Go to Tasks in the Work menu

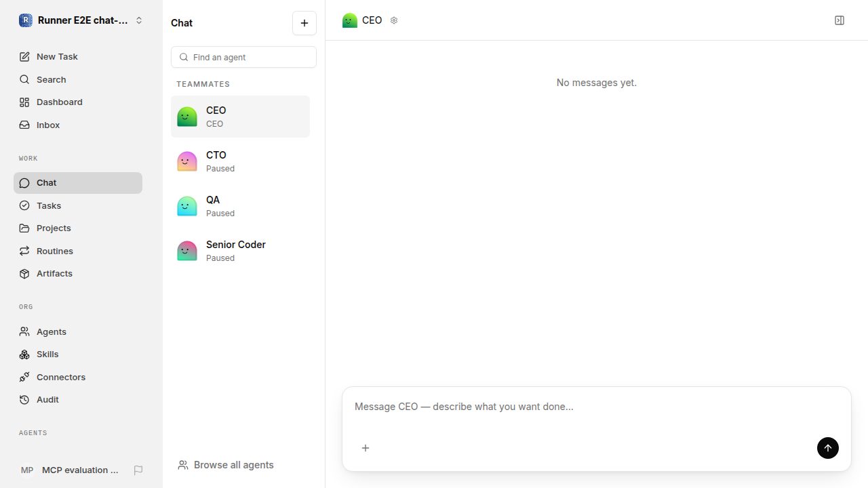click(78, 205)
